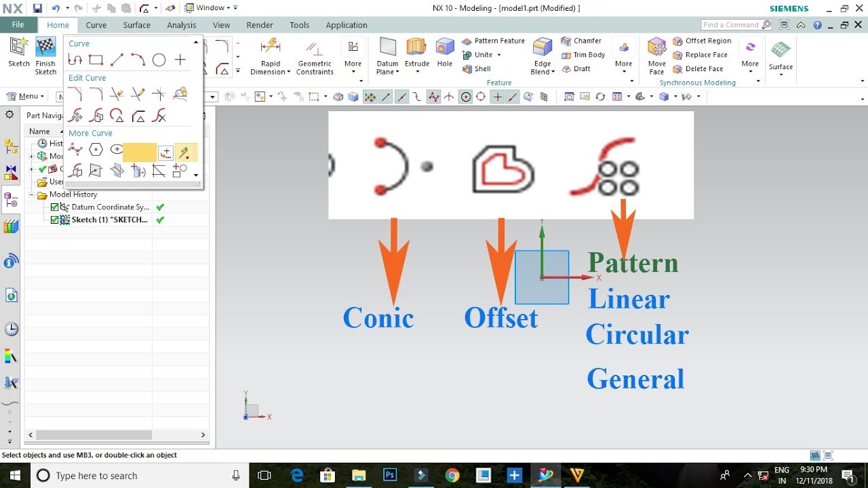This screenshot has height=488, width=868.
Task: Open the Render tab
Action: [260, 25]
